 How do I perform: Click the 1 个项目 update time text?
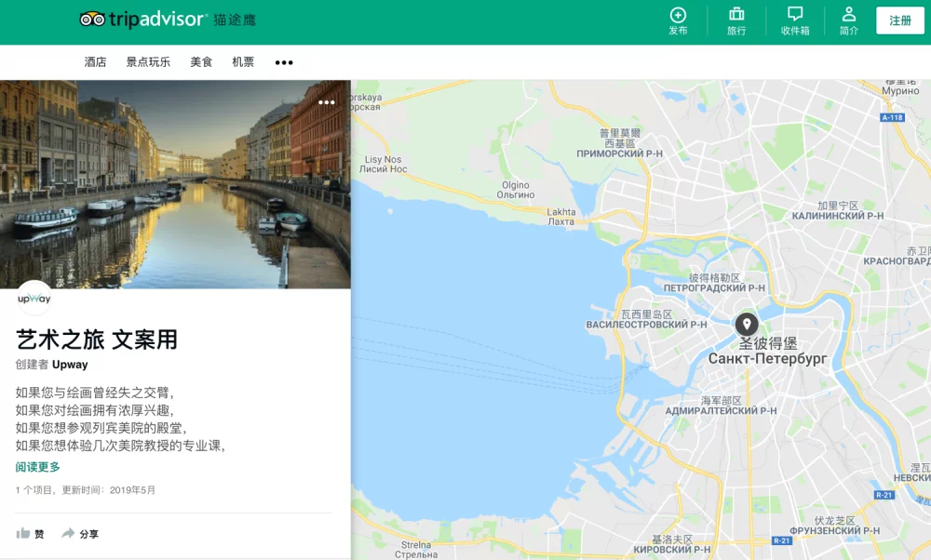[x=86, y=490]
